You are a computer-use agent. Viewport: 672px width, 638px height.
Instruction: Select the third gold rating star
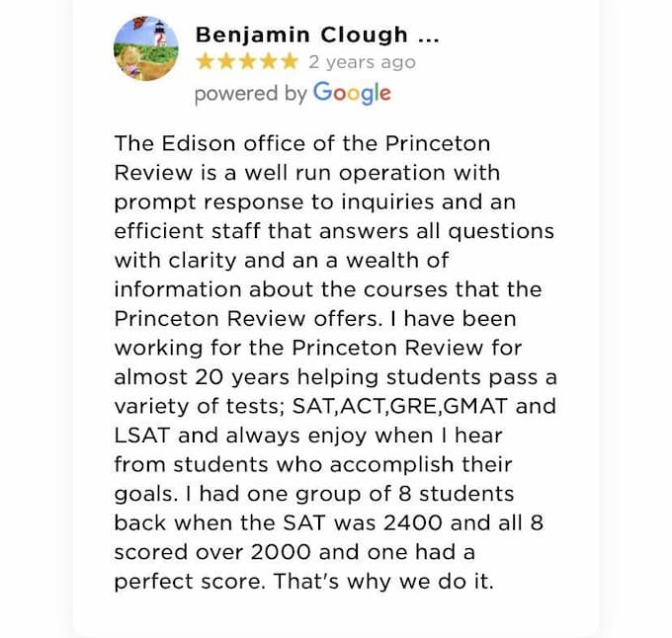point(247,62)
